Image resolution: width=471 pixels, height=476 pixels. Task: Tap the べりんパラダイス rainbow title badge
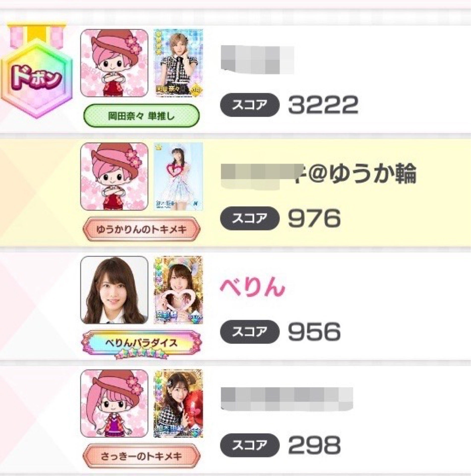click(x=141, y=344)
